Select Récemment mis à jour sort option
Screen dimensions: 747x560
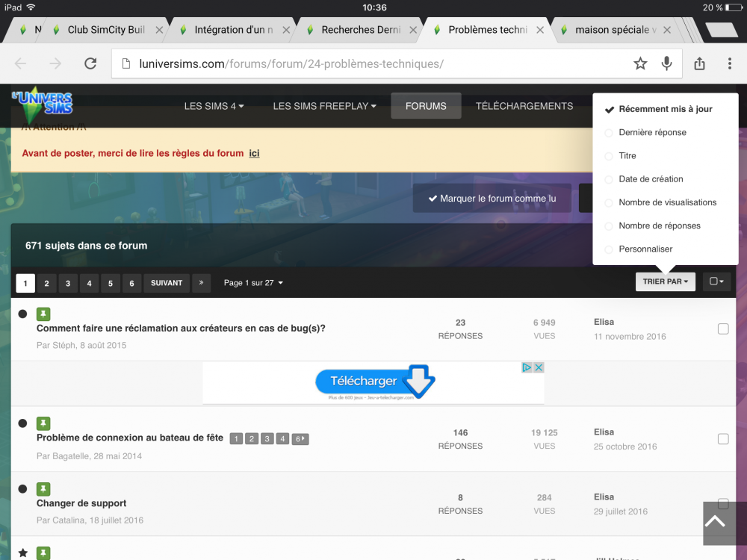[x=665, y=109]
